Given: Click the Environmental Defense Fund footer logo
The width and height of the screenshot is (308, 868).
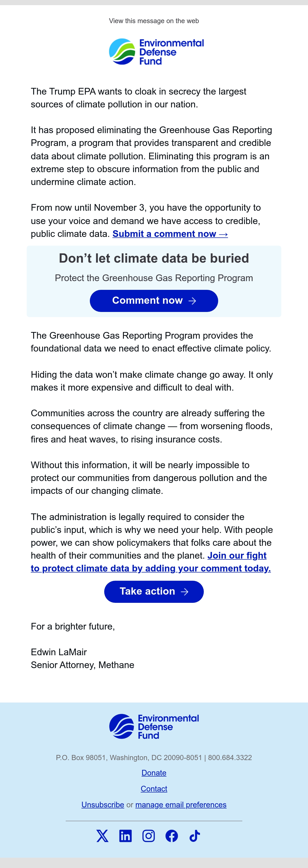Looking at the screenshot, I should (154, 726).
